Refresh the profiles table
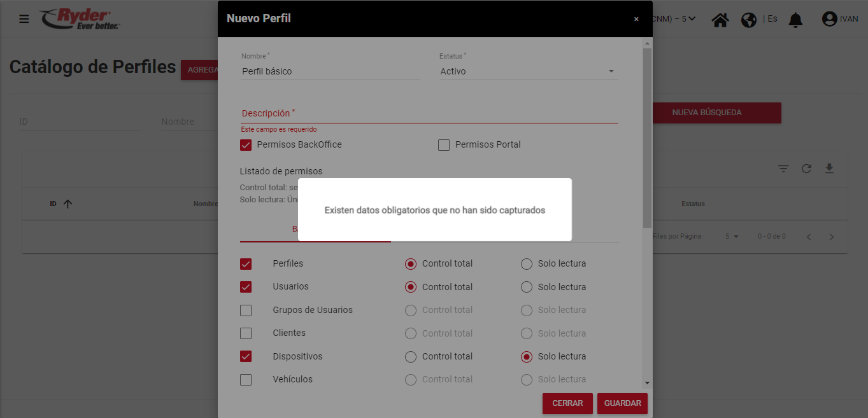This screenshot has height=418, width=868. [806, 169]
